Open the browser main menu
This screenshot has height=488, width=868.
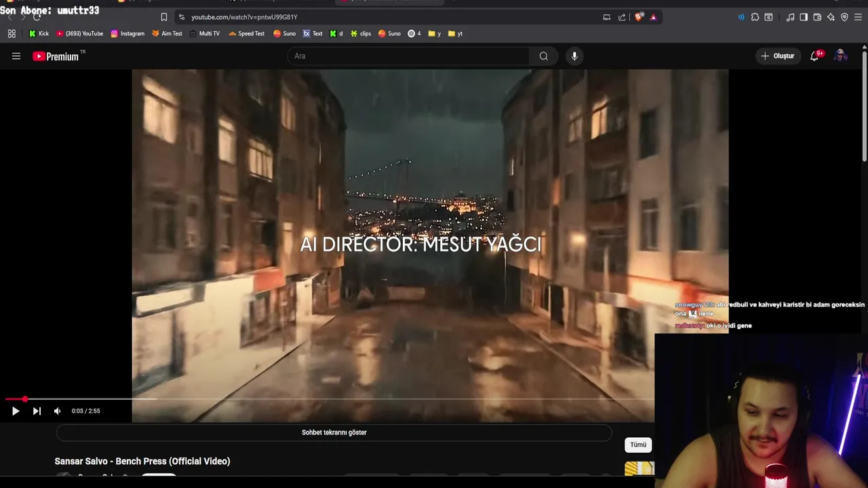click(858, 17)
